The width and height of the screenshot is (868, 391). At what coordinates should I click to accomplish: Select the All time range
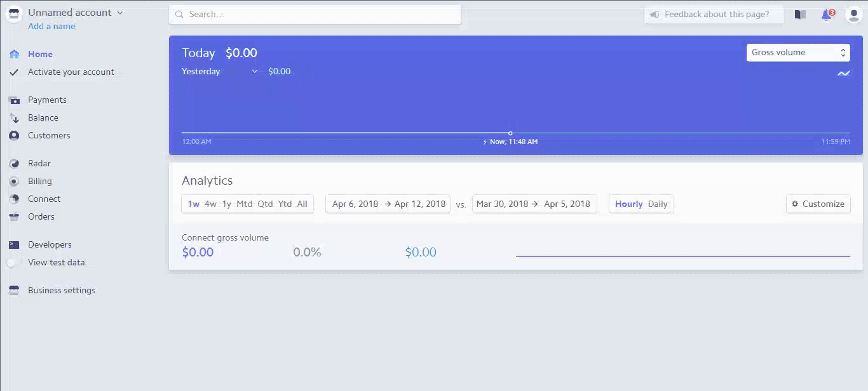302,204
